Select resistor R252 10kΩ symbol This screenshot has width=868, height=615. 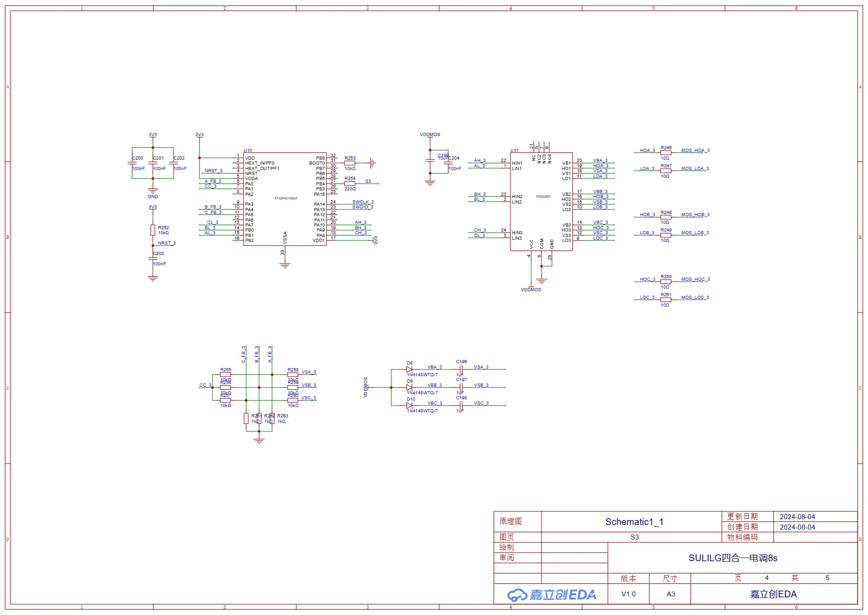(x=153, y=230)
